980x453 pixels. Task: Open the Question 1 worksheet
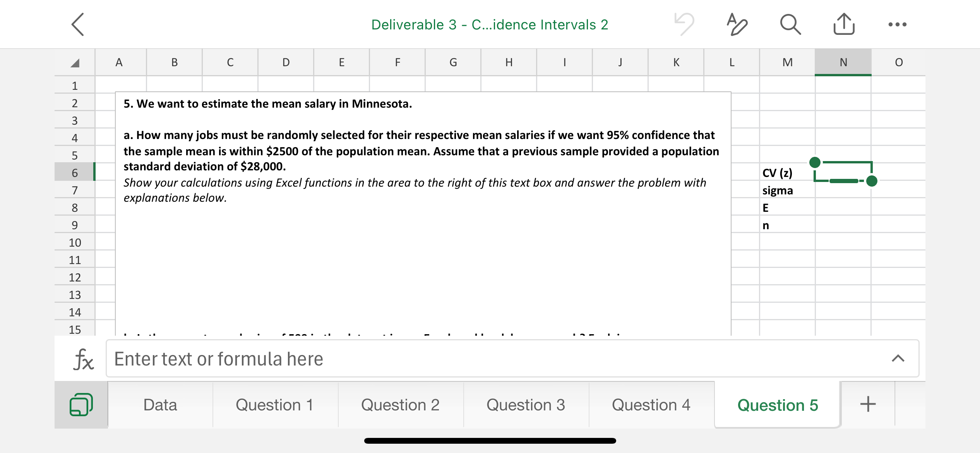(275, 404)
